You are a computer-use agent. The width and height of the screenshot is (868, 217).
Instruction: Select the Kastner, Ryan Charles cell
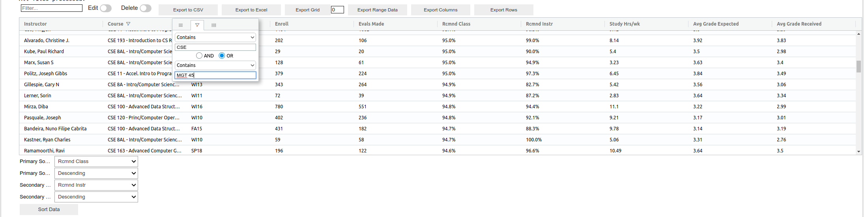click(x=61, y=140)
